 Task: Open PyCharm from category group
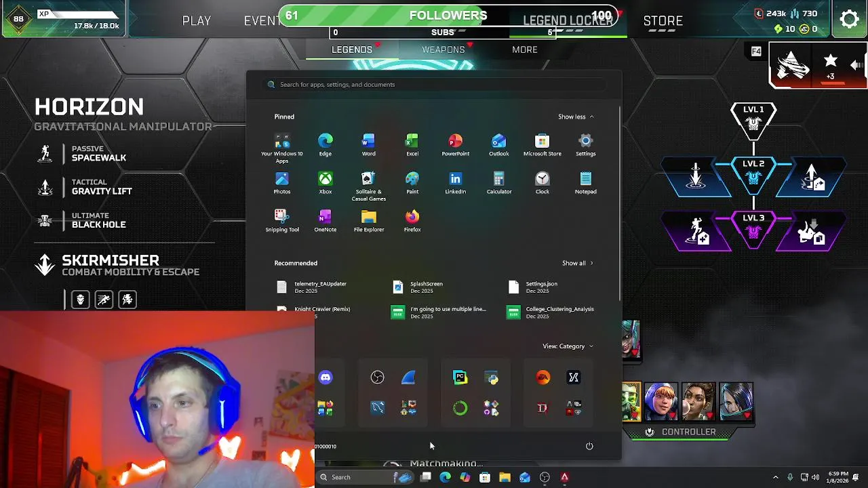(x=460, y=378)
